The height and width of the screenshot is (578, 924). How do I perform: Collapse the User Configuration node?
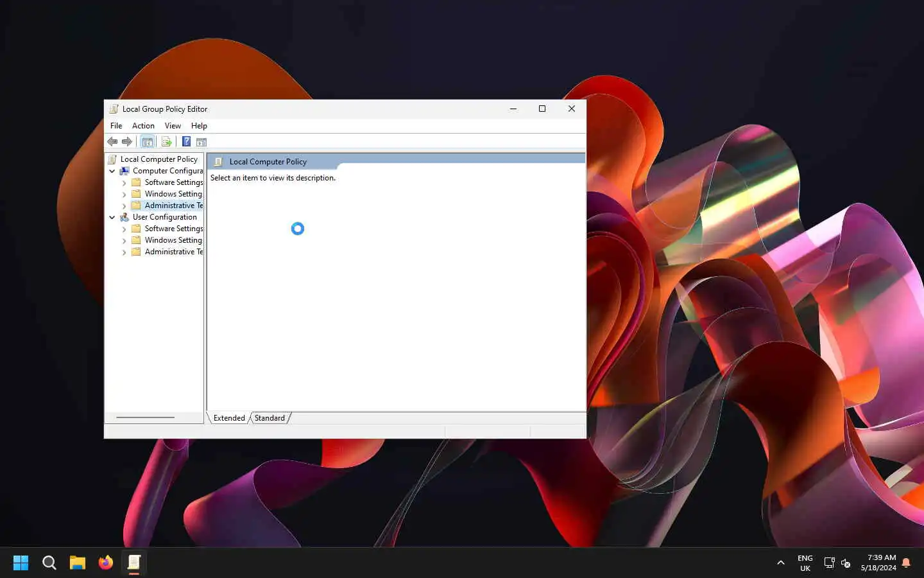(x=112, y=217)
